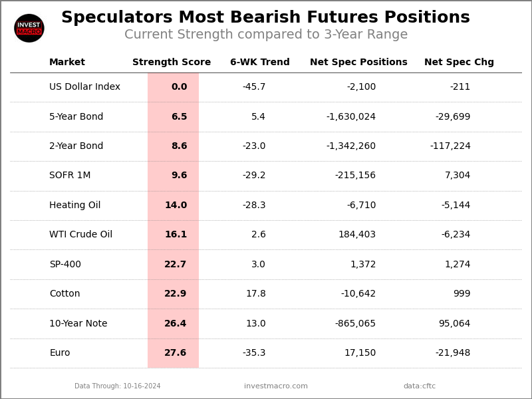Select the Heating Oil market name
532x399 pixels.
coord(75,205)
